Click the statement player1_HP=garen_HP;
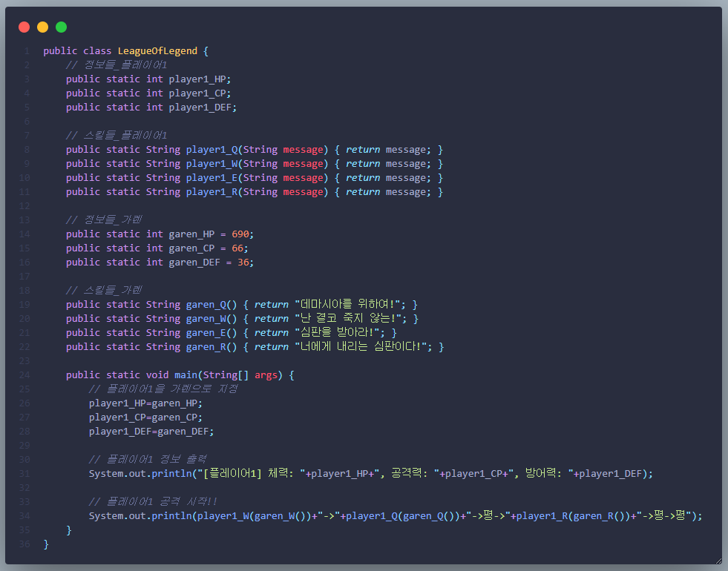Viewport: 728px width, 571px height. pyautogui.click(x=145, y=403)
